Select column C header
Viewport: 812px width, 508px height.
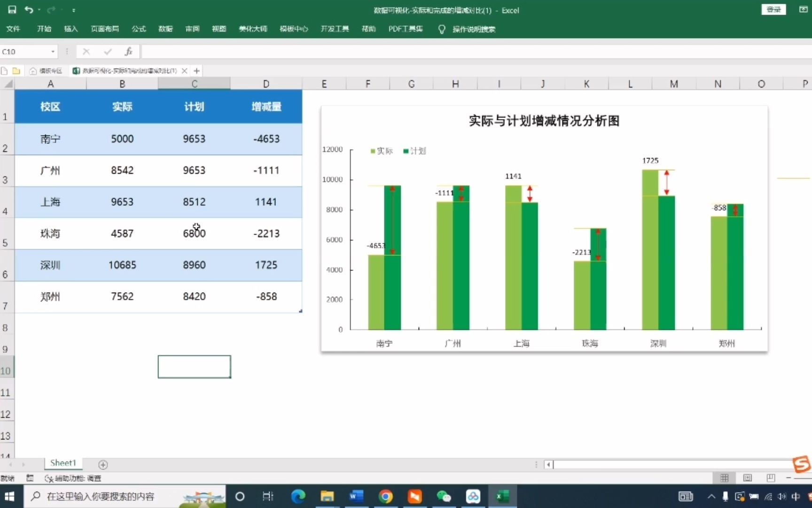click(194, 84)
